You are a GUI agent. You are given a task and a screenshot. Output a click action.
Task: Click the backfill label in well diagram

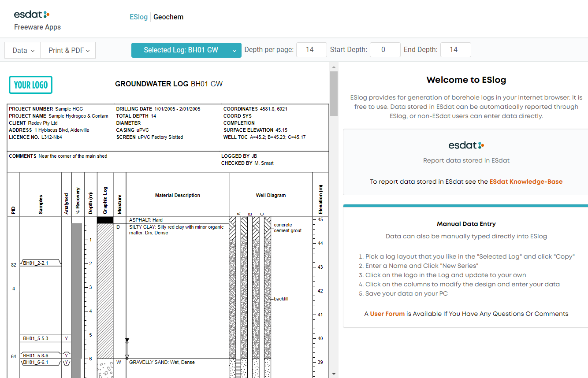pos(281,299)
